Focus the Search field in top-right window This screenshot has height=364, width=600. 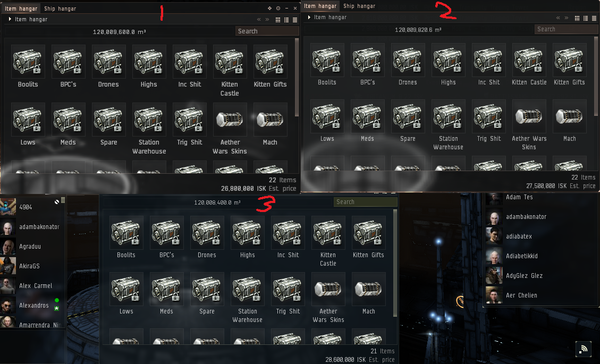coord(565,29)
